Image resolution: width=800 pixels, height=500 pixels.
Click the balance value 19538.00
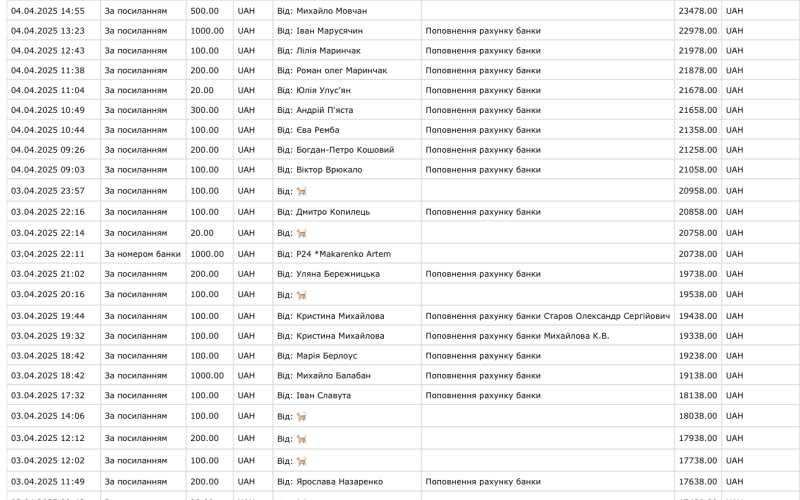coord(697,294)
